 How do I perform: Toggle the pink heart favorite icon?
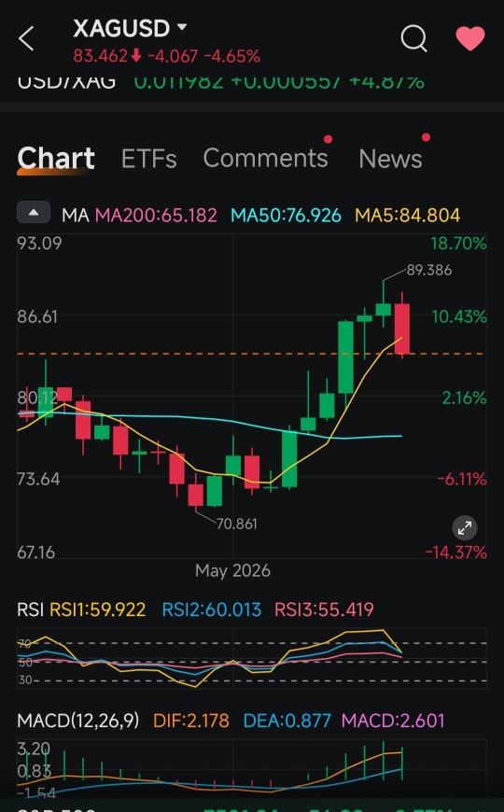470,38
